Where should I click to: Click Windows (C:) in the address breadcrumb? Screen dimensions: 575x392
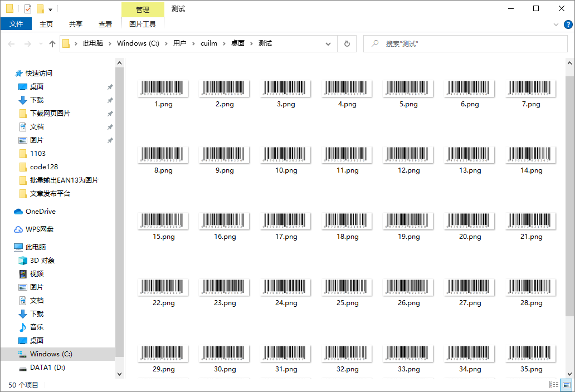(x=138, y=43)
